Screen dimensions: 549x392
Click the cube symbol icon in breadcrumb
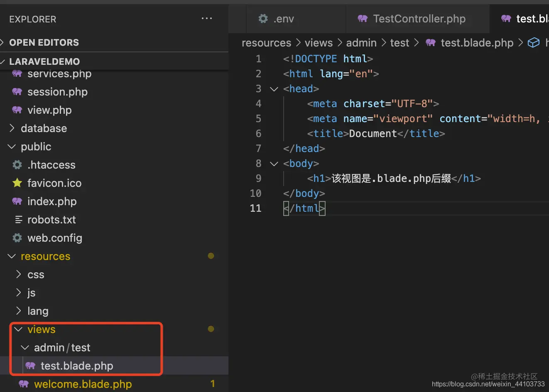(533, 43)
